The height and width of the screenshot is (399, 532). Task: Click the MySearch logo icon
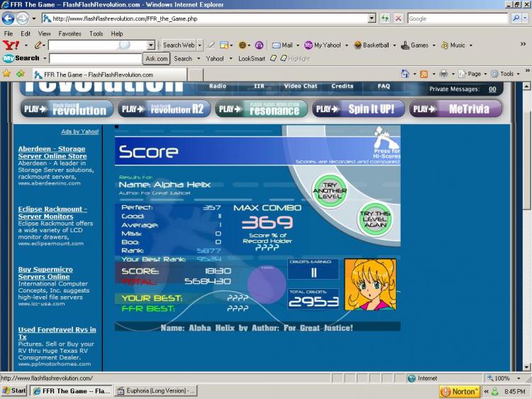coord(21,58)
